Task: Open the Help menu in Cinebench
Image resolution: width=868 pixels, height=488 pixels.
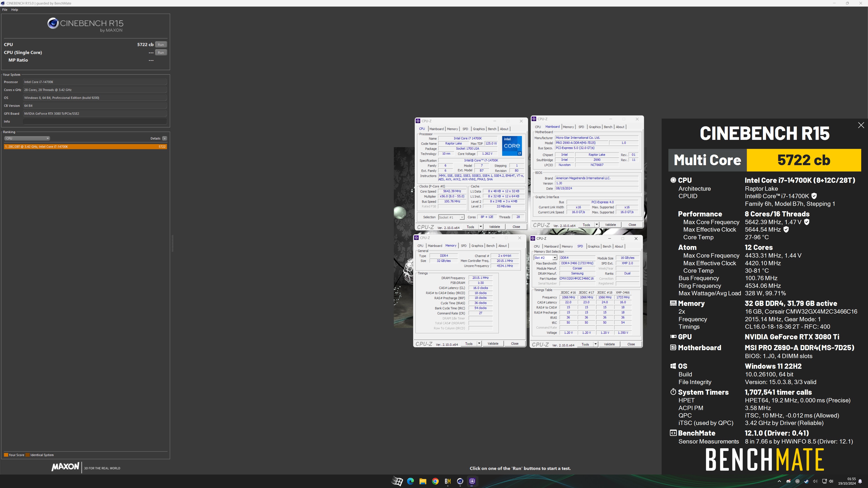Action: click(14, 9)
